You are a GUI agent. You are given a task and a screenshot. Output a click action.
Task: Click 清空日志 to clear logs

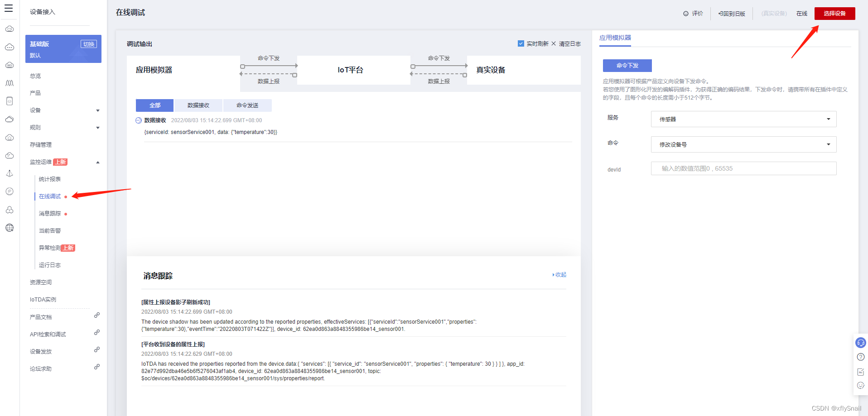pos(570,44)
